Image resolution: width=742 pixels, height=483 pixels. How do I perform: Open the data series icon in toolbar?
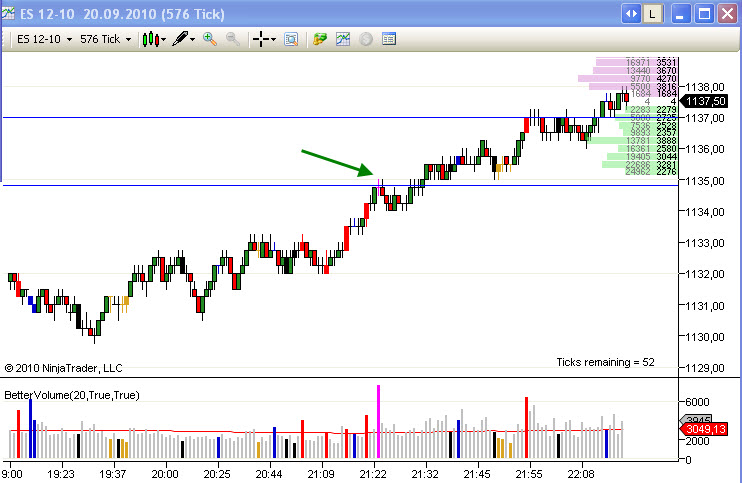pyautogui.click(x=320, y=39)
